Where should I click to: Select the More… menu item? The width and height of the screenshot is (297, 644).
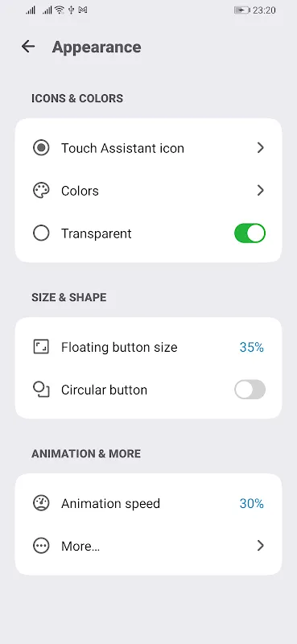(148, 546)
